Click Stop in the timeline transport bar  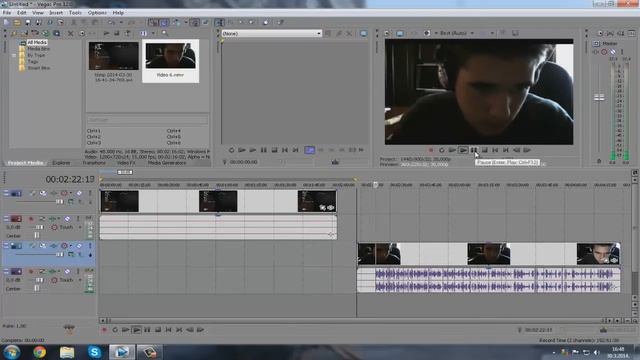coord(158,330)
